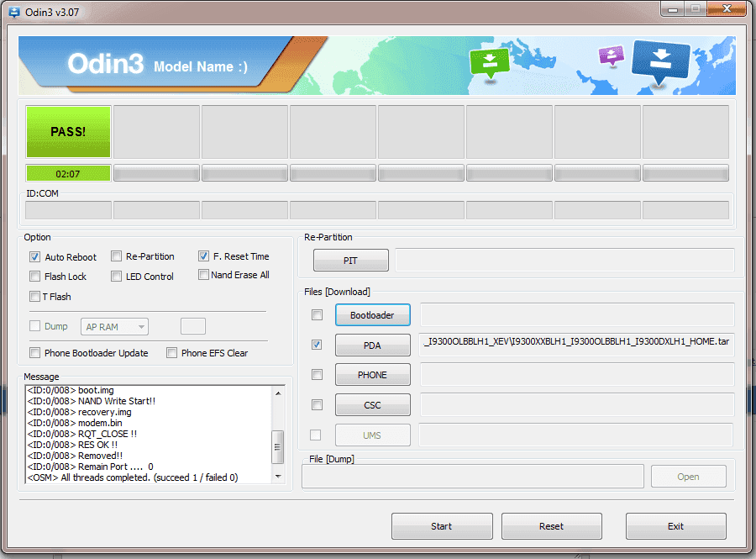Exit the Odin3 application
Viewport: 756px width, 559px height.
tap(676, 526)
